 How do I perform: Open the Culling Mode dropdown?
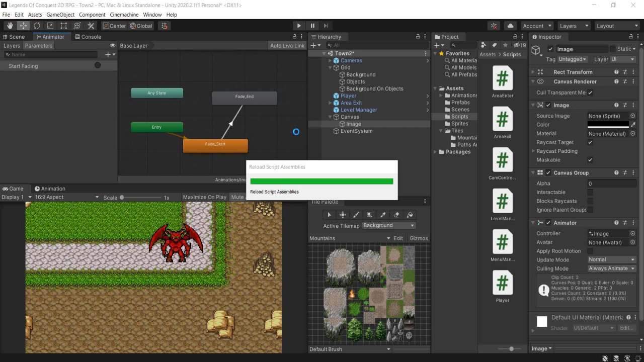[612, 268]
